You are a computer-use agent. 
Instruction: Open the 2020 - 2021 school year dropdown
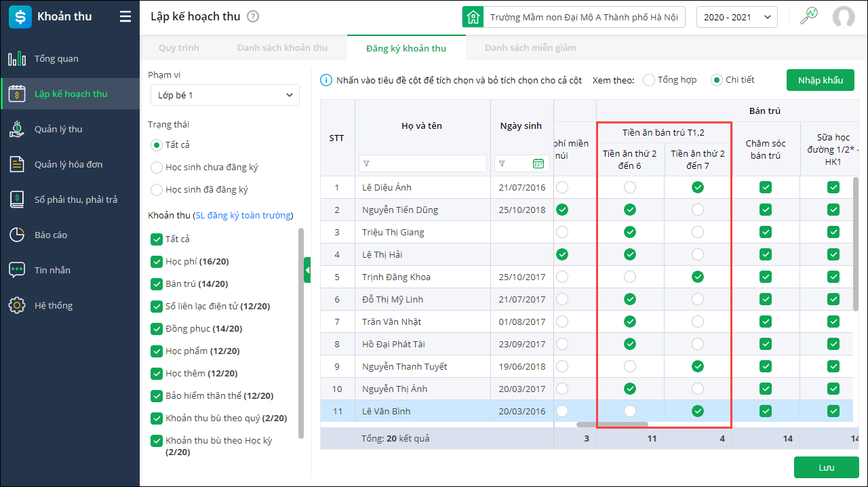tap(736, 18)
